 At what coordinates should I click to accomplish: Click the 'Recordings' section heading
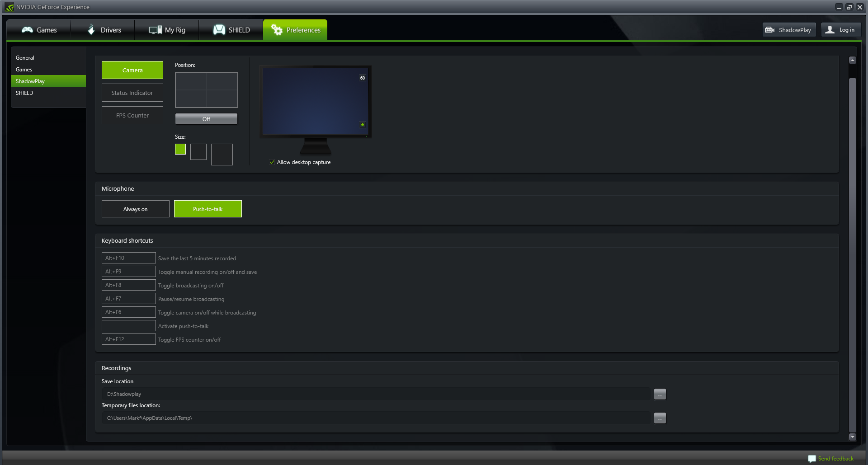pyautogui.click(x=117, y=368)
